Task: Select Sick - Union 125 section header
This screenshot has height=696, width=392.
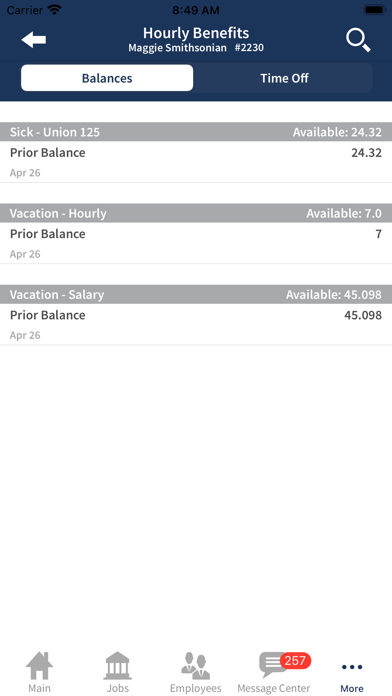Action: pyautogui.click(x=196, y=132)
